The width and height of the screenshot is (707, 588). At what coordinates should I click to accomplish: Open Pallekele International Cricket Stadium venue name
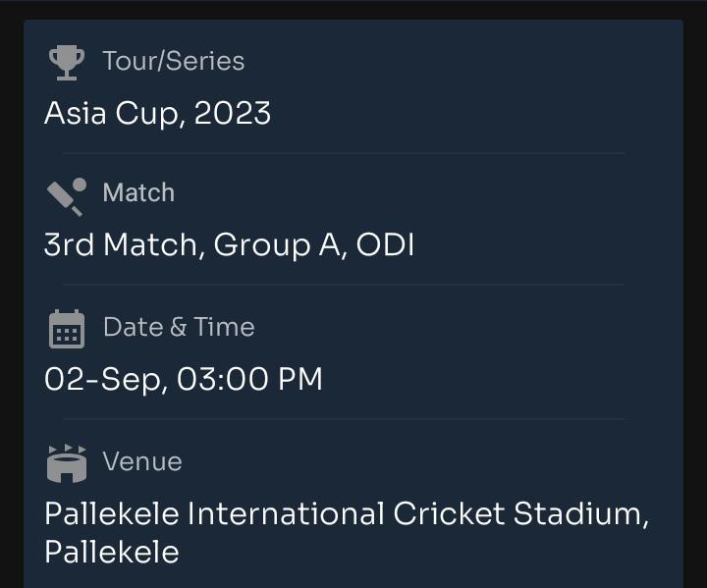point(346,514)
